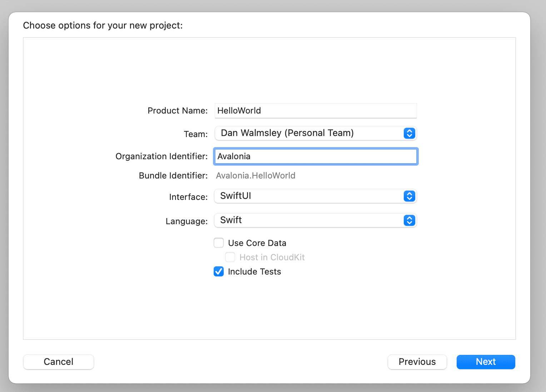Click the "Organization Identifier:" label
546x392 pixels.
162,156
